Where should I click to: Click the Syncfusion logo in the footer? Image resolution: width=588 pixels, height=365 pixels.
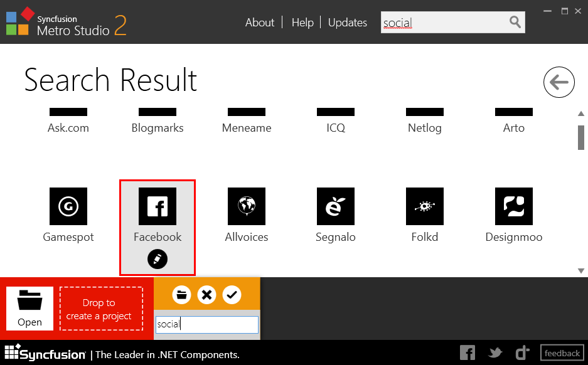(45, 353)
